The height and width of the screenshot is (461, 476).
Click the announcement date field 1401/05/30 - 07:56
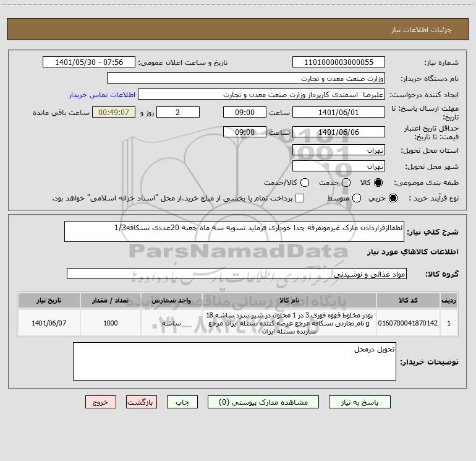(89, 62)
